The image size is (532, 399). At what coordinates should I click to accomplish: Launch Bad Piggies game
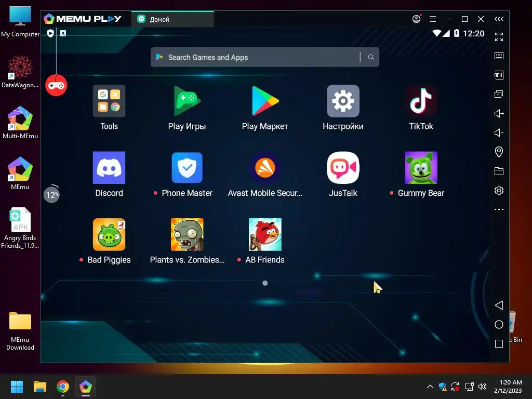click(x=109, y=234)
